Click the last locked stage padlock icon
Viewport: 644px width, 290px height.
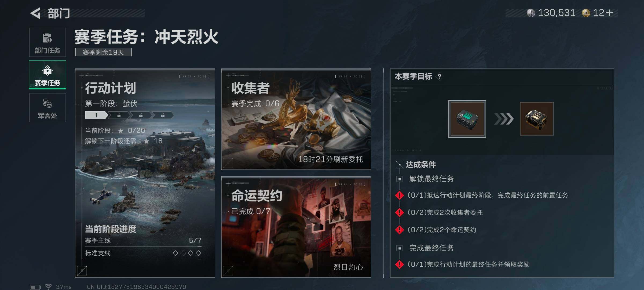pyautogui.click(x=163, y=115)
